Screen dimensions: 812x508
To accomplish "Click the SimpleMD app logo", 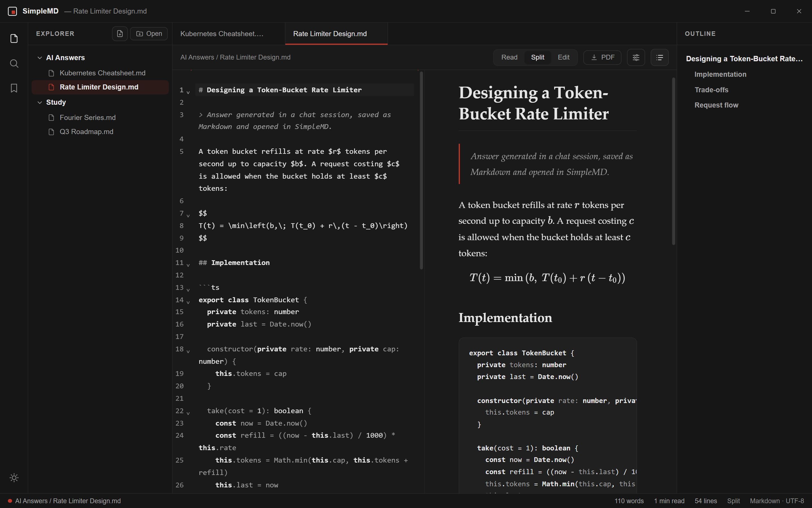I will point(12,11).
